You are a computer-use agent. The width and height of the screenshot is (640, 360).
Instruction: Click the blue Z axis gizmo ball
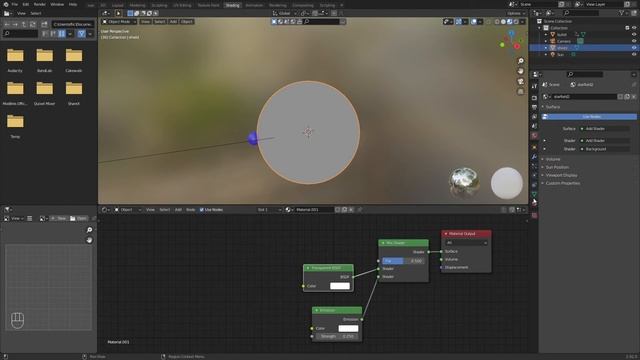(x=511, y=33)
